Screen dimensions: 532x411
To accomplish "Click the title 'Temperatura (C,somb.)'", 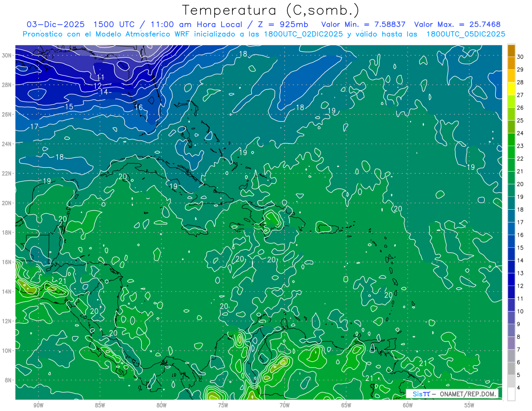I will 270,10.
